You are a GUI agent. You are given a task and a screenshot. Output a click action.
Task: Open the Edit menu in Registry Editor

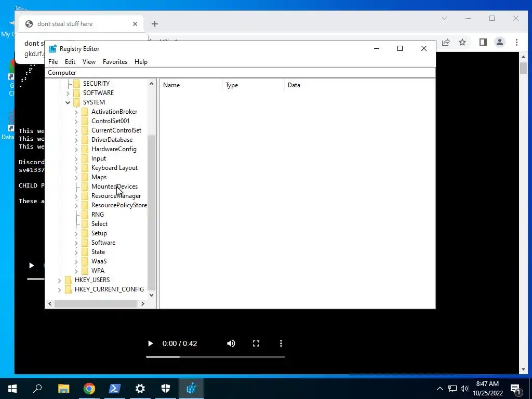tap(70, 62)
